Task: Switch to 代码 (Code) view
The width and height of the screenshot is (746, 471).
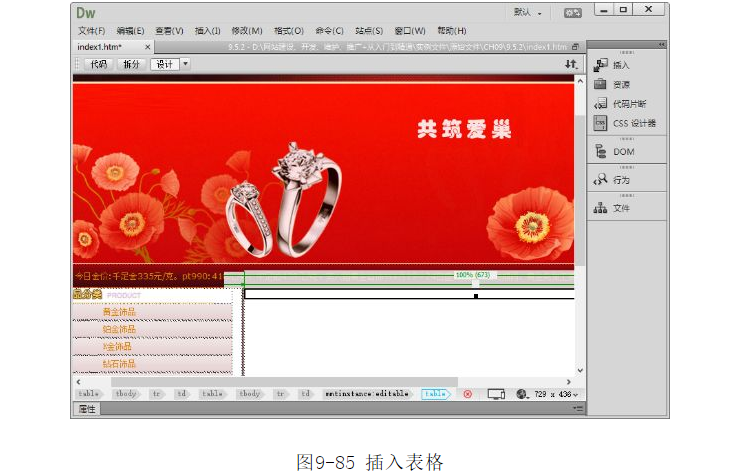Action: (x=98, y=64)
